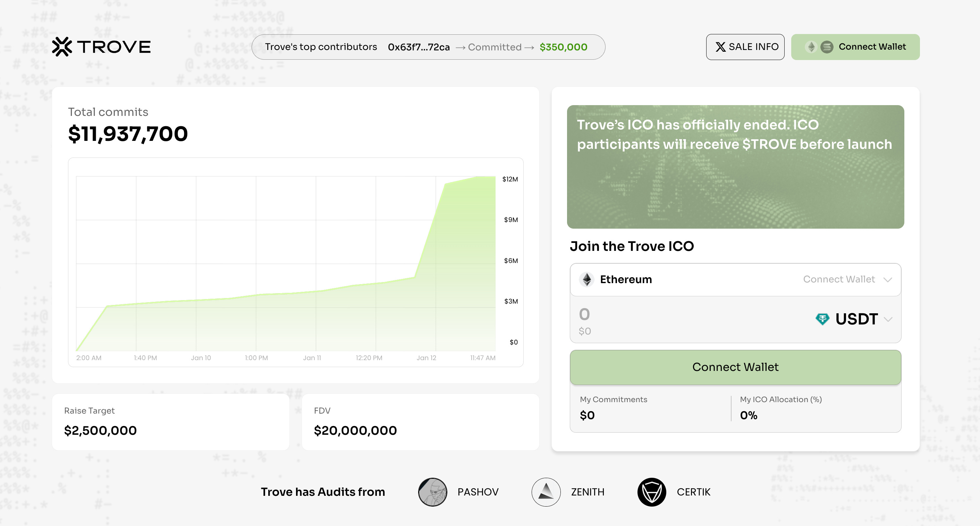Open the USDT currency selector
Image resolution: width=980 pixels, height=526 pixels.
856,319
